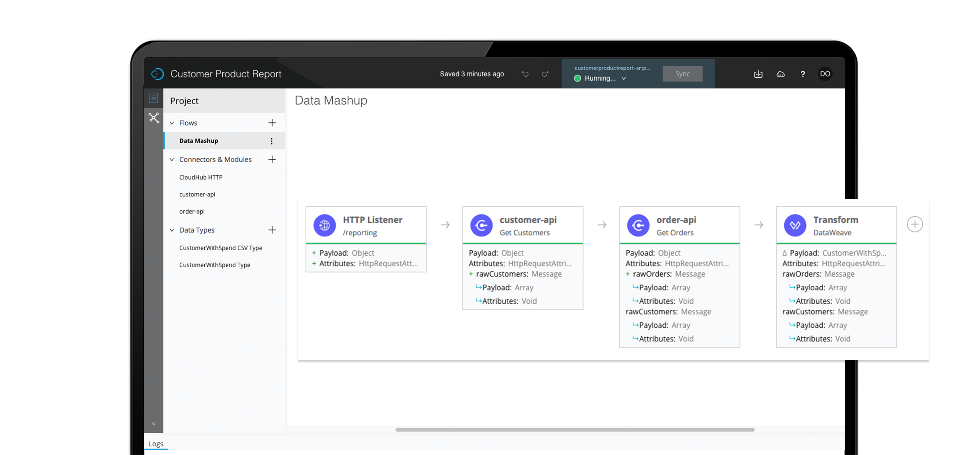980x455 pixels.
Task: Click the Transform card title
Action: pos(836,220)
